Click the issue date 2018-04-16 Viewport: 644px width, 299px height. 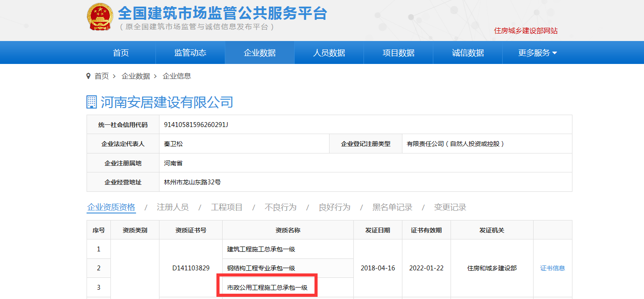tap(378, 268)
